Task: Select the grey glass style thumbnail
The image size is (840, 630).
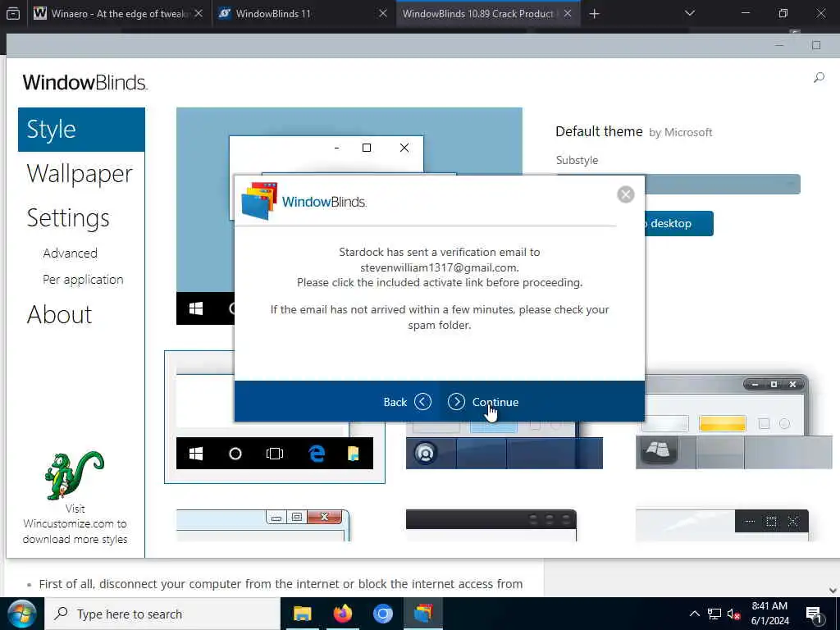Action: [x=734, y=422]
